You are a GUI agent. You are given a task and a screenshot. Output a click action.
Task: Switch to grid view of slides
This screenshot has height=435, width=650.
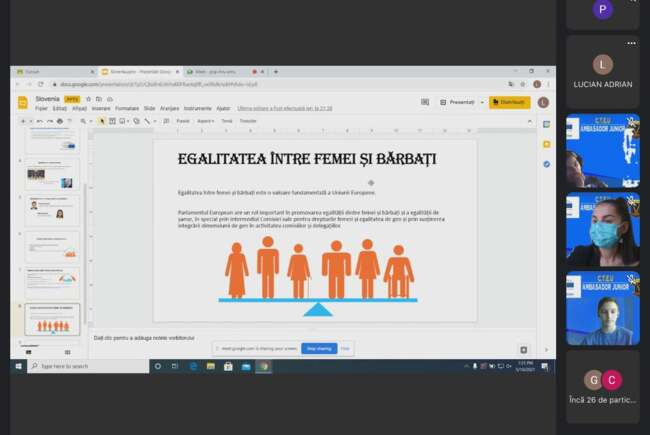[x=67, y=351]
